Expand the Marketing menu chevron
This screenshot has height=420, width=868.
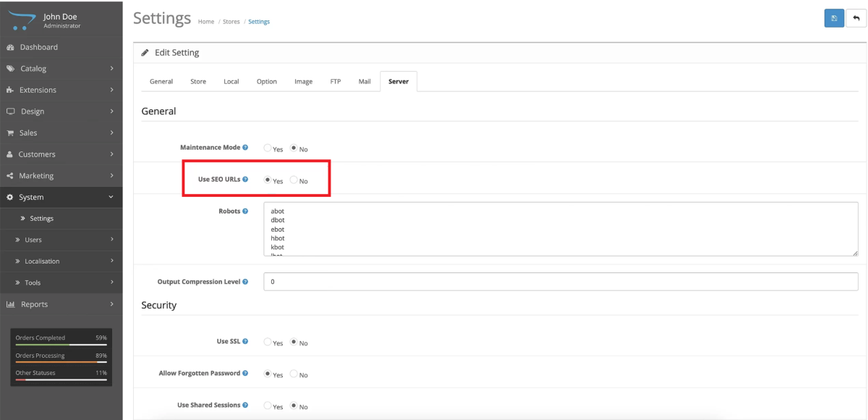(x=111, y=176)
